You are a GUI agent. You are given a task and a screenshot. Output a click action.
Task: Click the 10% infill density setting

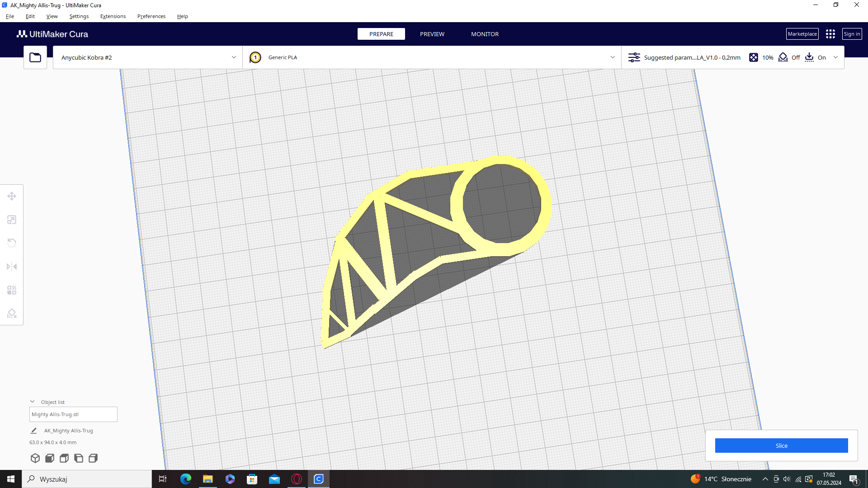pyautogui.click(x=761, y=57)
